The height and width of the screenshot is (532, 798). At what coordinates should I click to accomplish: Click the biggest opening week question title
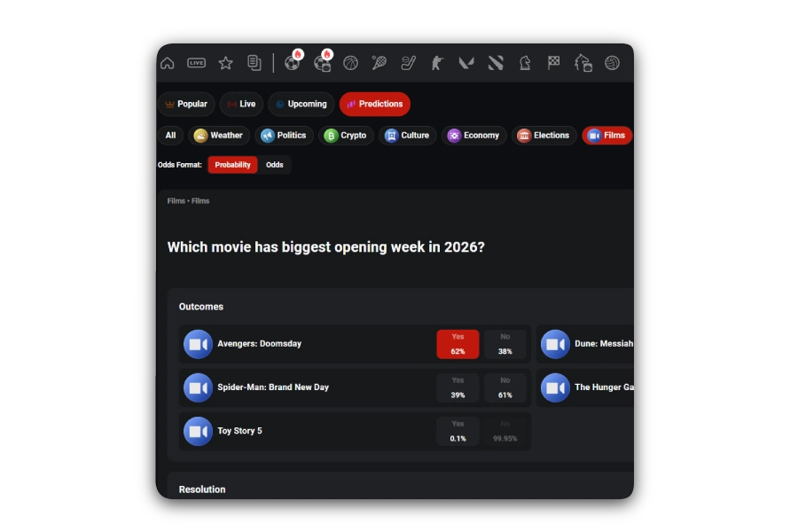click(326, 247)
